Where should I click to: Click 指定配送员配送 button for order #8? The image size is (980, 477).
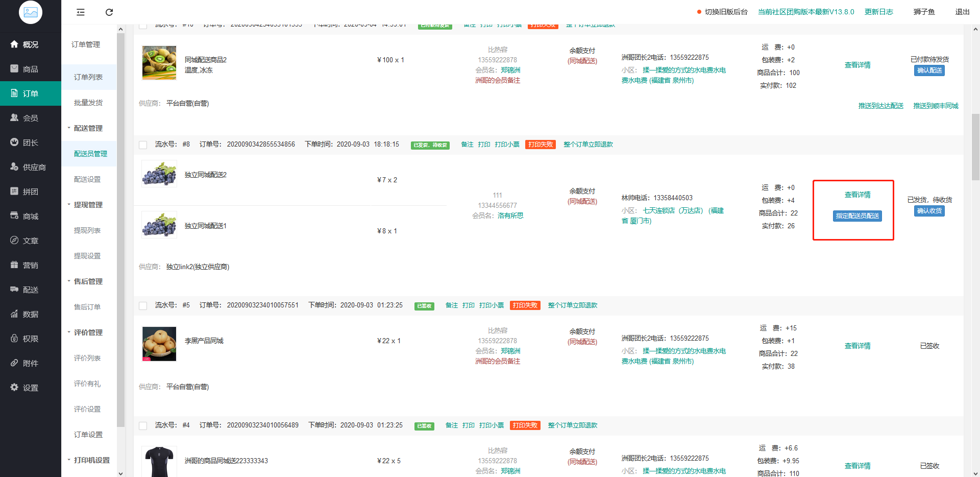857,216
